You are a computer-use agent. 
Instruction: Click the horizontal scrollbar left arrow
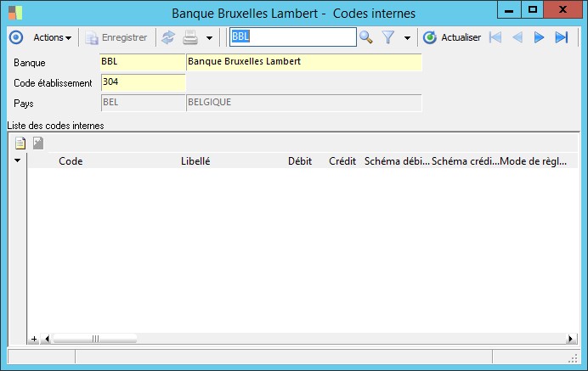47,339
